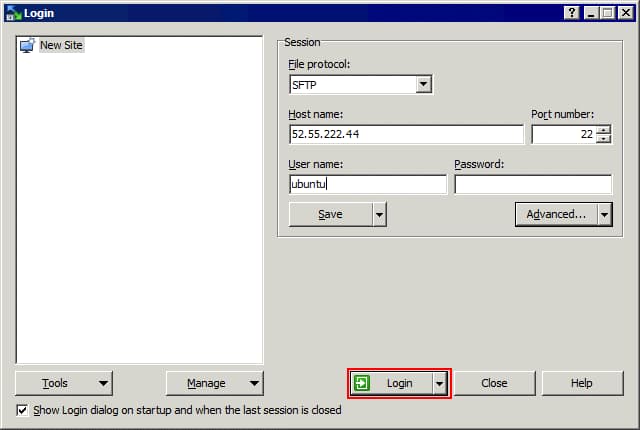Screen dimensions: 640x430
Task: Decrease the port number with down arrow
Action: tap(603, 139)
